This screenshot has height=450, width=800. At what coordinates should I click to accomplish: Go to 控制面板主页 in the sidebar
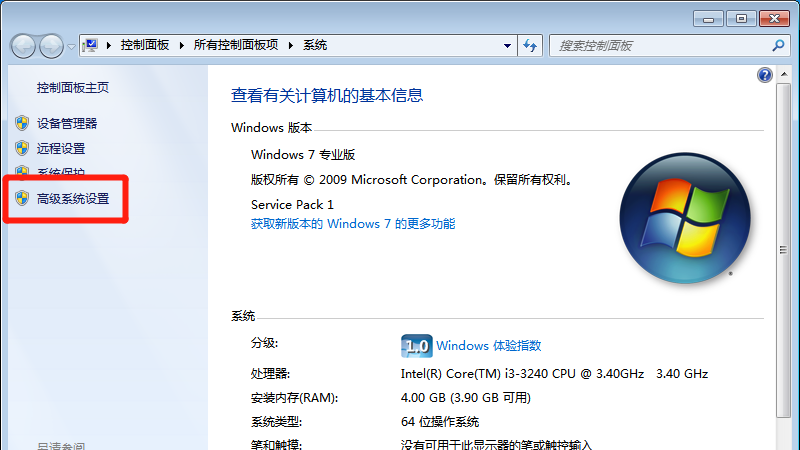coord(73,88)
